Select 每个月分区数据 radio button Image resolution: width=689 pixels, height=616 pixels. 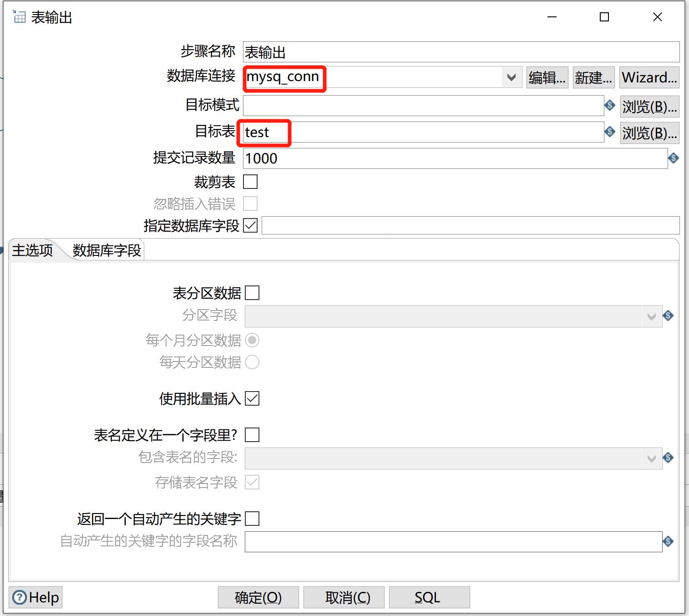click(x=252, y=340)
